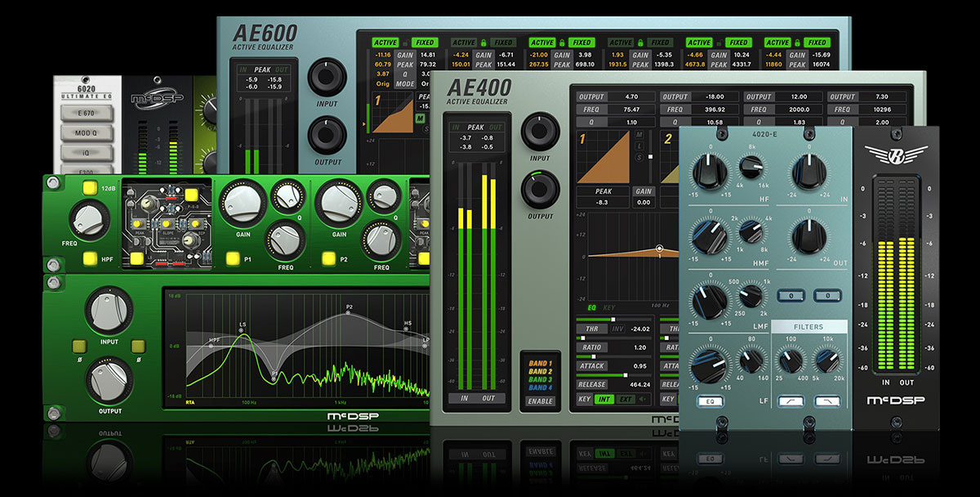Toggle FIXED on the AE600 -11.16 gain band
The image size is (980, 497).
pos(425,43)
